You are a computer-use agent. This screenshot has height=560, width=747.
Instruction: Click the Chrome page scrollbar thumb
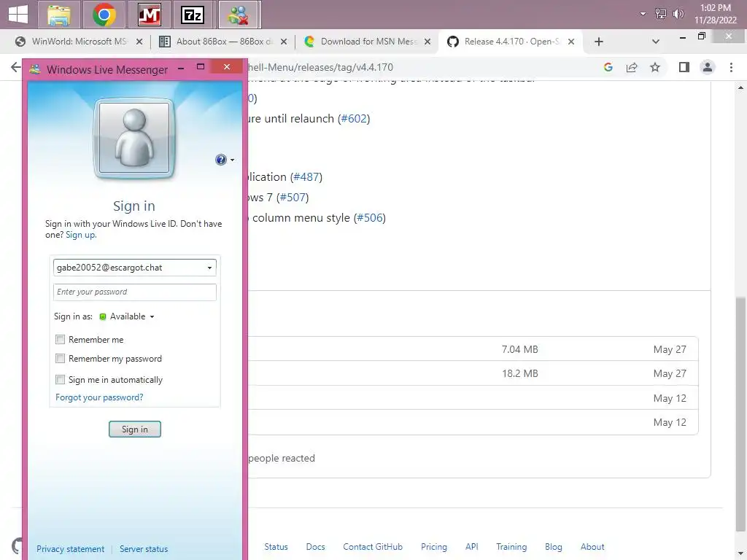pyautogui.click(x=740, y=413)
